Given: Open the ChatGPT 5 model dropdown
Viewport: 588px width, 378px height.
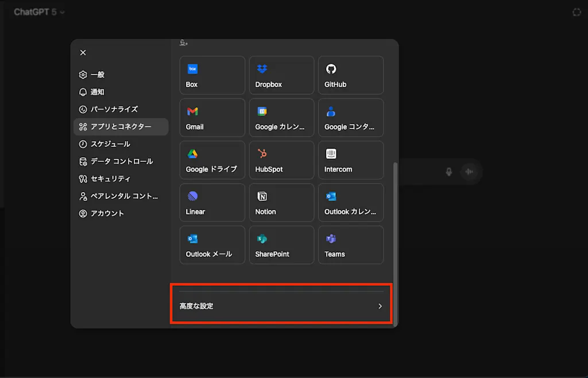Looking at the screenshot, I should pos(39,12).
